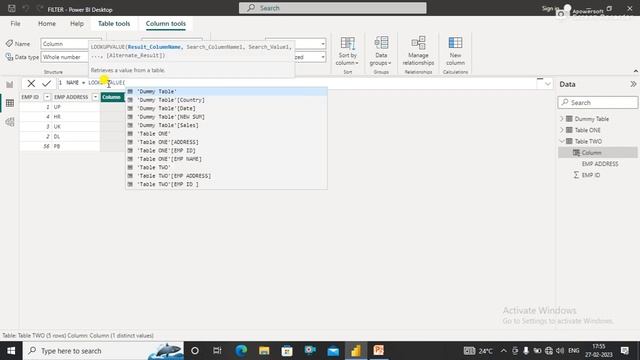Image resolution: width=640 pixels, height=360 pixels.
Task: Open Microsoft Edge from taskbar
Action: (241, 351)
